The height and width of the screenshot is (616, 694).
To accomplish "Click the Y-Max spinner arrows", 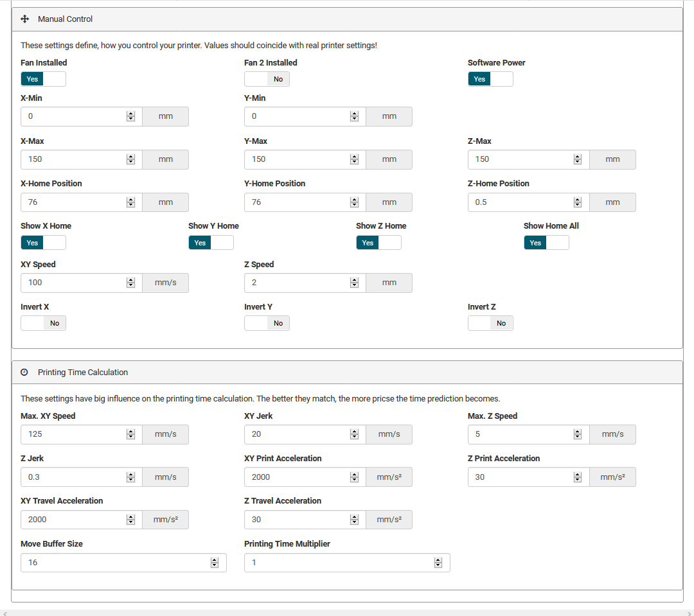I will click(x=354, y=159).
